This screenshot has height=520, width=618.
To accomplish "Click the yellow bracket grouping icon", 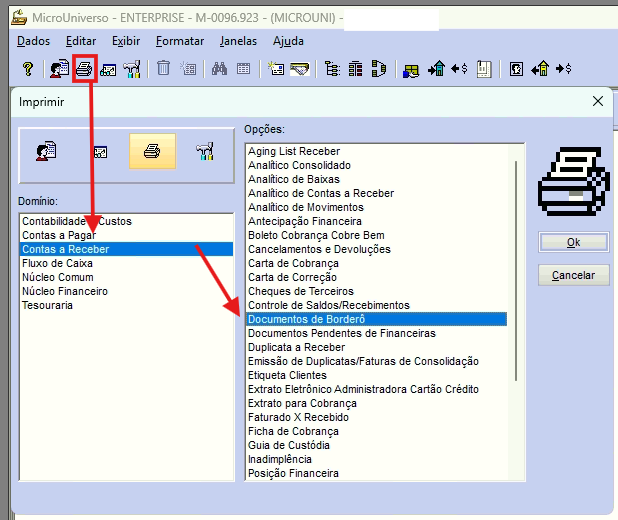I will pos(379,69).
